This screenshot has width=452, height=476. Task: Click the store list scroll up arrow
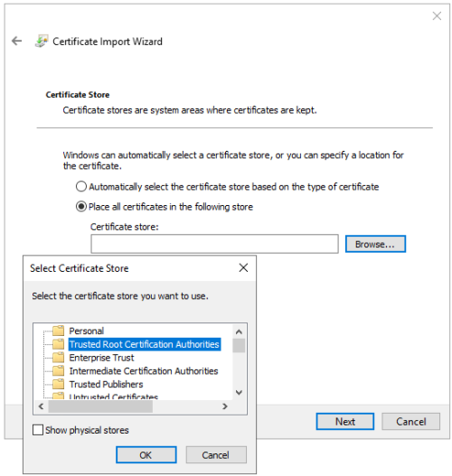coord(239,331)
